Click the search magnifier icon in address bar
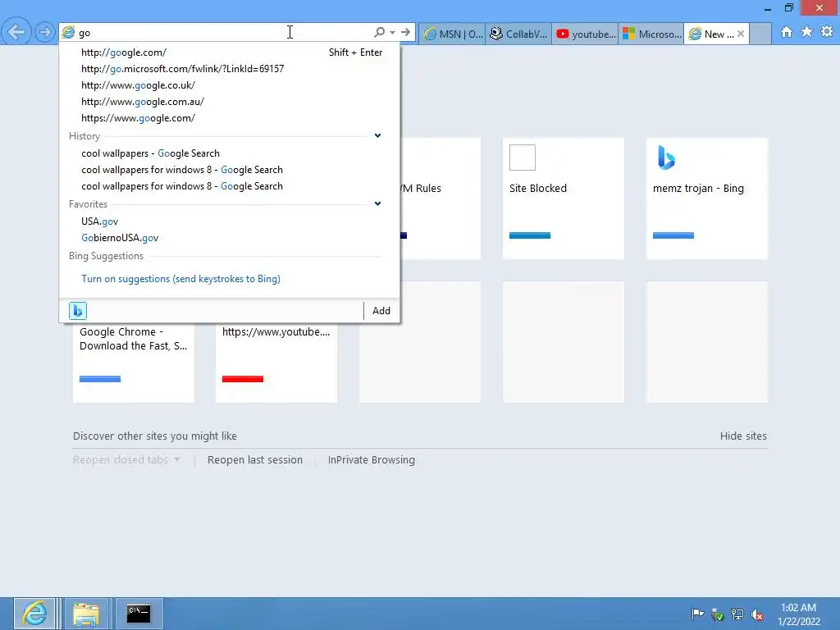 [x=379, y=32]
